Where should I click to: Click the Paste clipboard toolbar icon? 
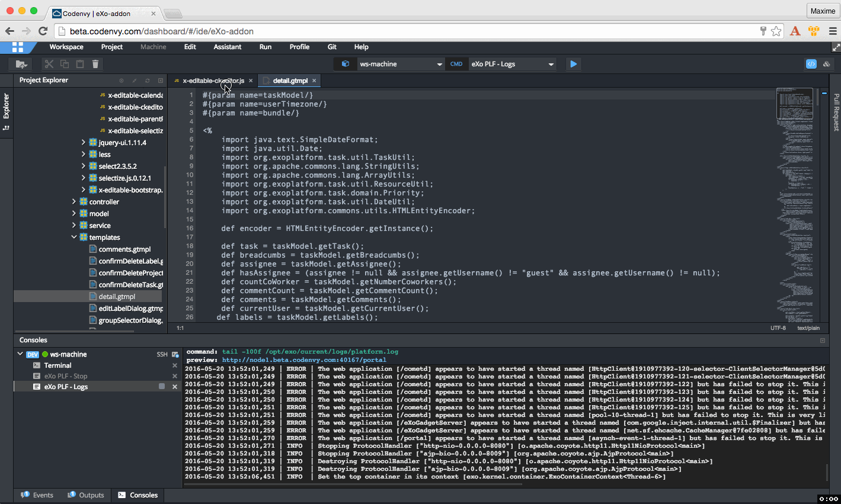pos(80,64)
